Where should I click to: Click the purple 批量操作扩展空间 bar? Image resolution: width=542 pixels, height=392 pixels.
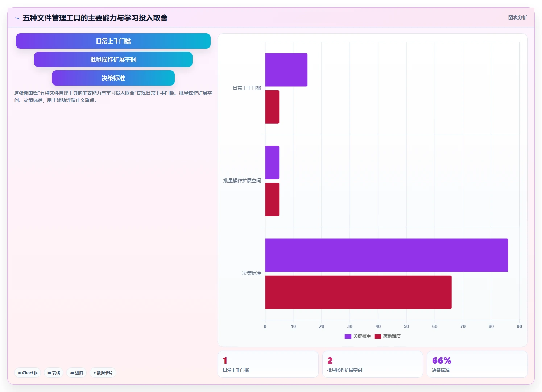[x=272, y=162]
